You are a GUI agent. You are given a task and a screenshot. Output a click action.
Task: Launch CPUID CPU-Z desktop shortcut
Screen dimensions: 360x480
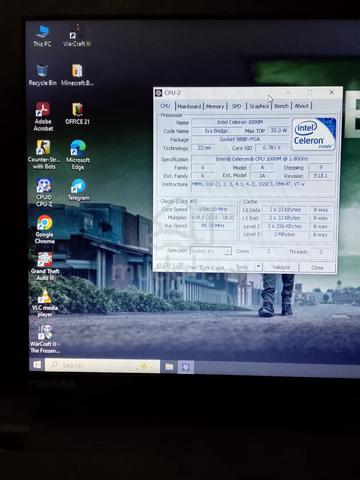tap(44, 192)
